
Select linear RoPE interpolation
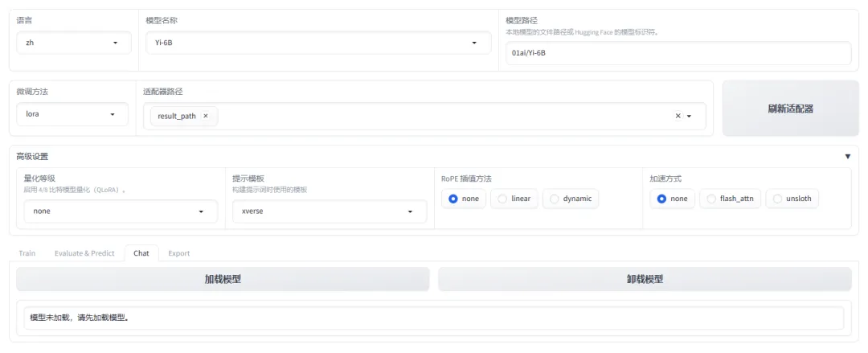(514, 199)
